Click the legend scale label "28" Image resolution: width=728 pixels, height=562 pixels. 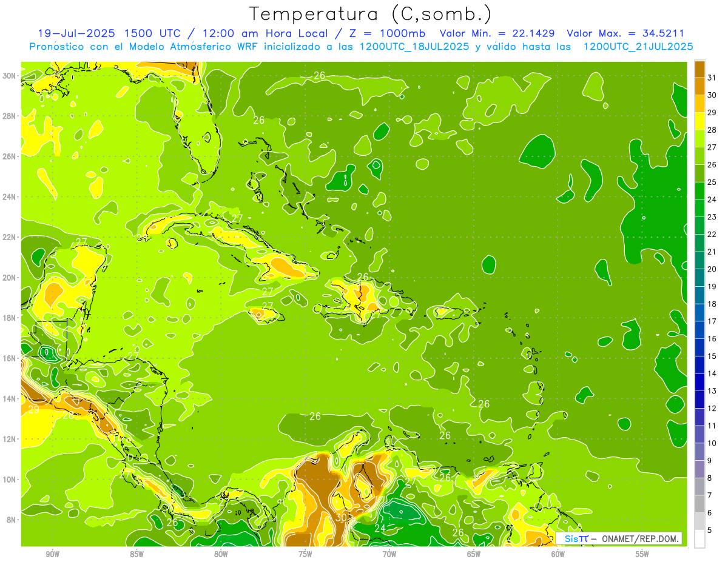click(x=712, y=130)
